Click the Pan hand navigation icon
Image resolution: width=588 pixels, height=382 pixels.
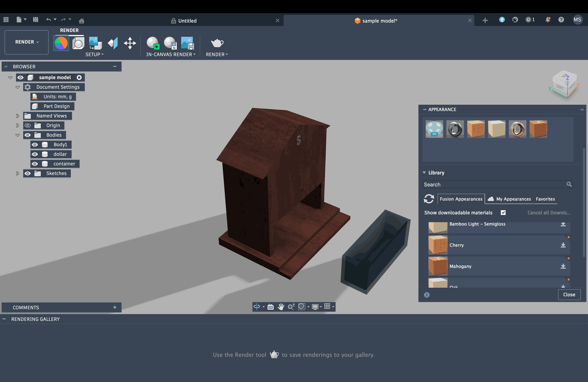[281, 307]
